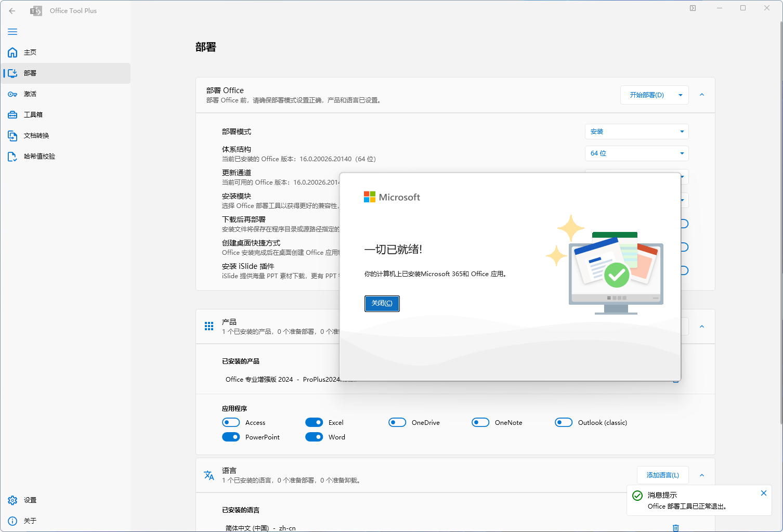This screenshot has height=532, width=783.
Task: Click the 已安装的语言 label
Action: (x=241, y=510)
